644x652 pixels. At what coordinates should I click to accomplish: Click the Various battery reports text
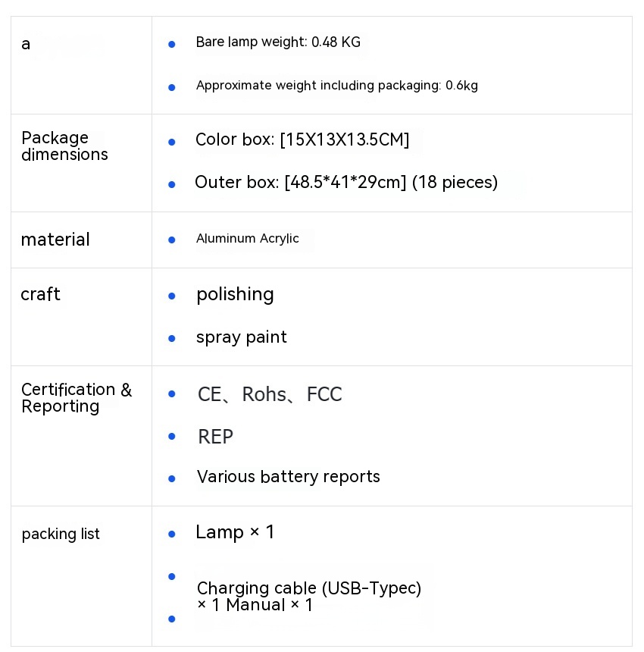click(x=288, y=477)
